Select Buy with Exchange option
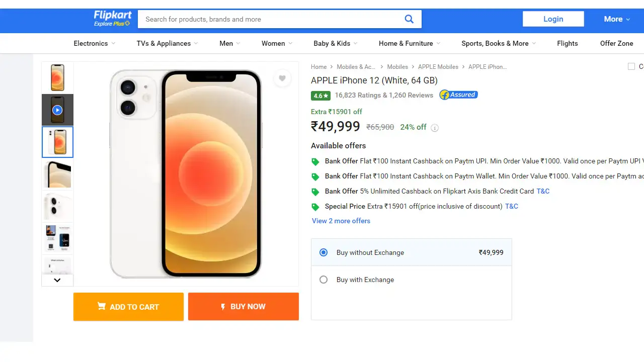644x362 pixels. click(324, 280)
